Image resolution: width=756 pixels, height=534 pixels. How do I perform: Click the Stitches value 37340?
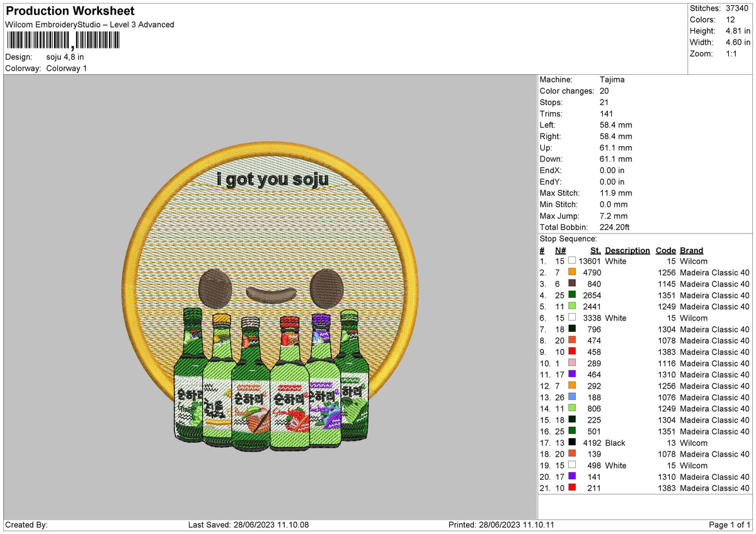tap(738, 8)
